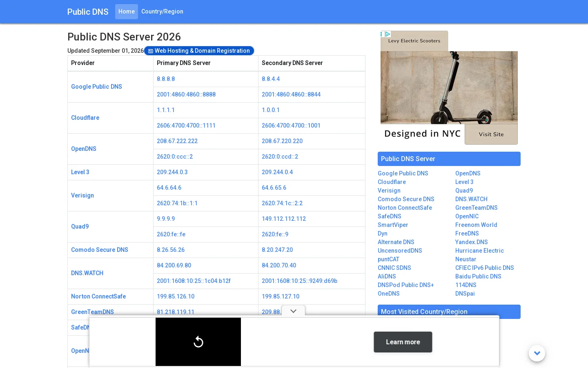This screenshot has width=588, height=368.
Task: Open Google Public DNS provider in table
Action: pos(96,87)
